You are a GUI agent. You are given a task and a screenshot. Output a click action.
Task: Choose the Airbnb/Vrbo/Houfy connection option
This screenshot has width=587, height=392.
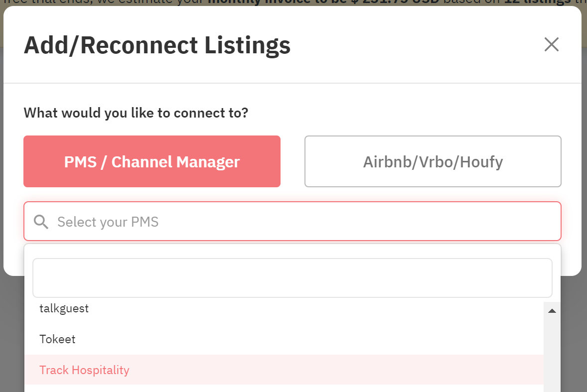pyautogui.click(x=433, y=161)
